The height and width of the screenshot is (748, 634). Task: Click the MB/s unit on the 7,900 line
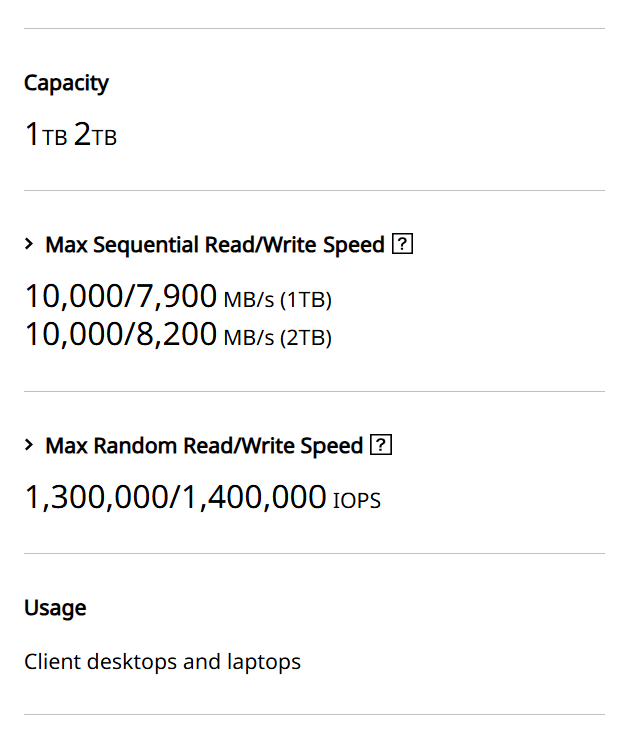pos(249,300)
